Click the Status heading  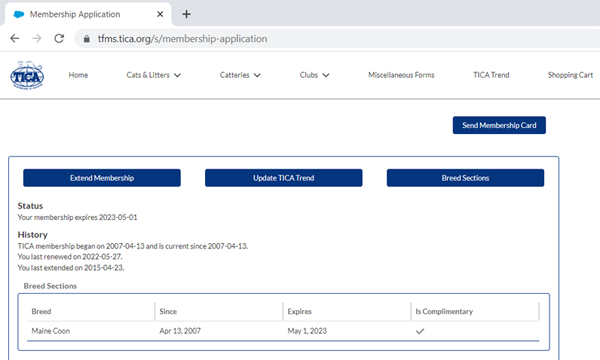click(30, 206)
